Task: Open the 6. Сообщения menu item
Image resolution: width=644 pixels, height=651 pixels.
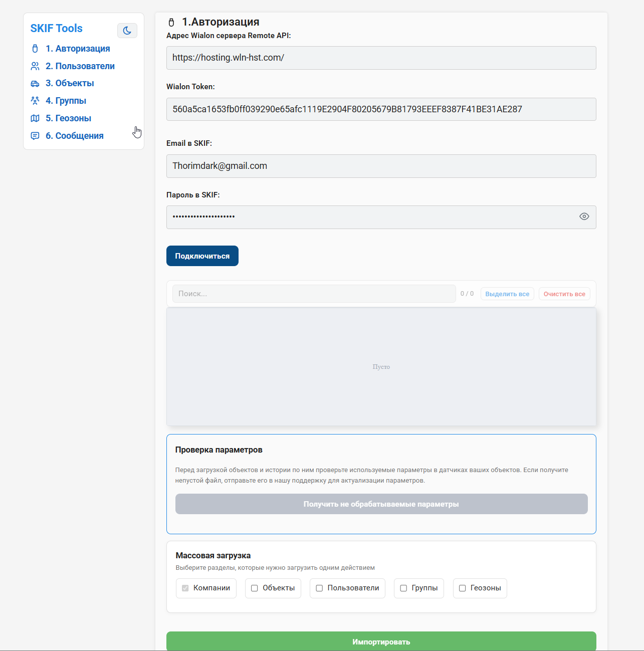Action: click(74, 136)
